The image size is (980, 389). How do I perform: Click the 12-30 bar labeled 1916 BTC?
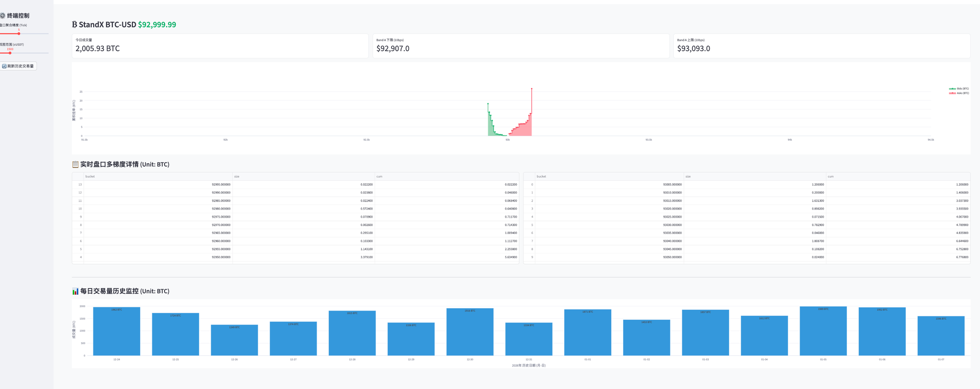point(470,332)
